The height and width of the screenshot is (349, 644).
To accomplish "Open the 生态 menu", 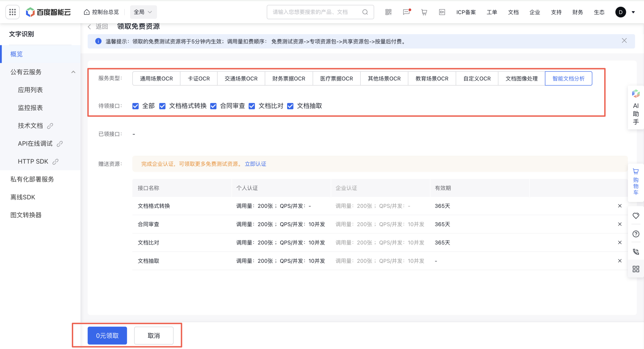I will (599, 12).
